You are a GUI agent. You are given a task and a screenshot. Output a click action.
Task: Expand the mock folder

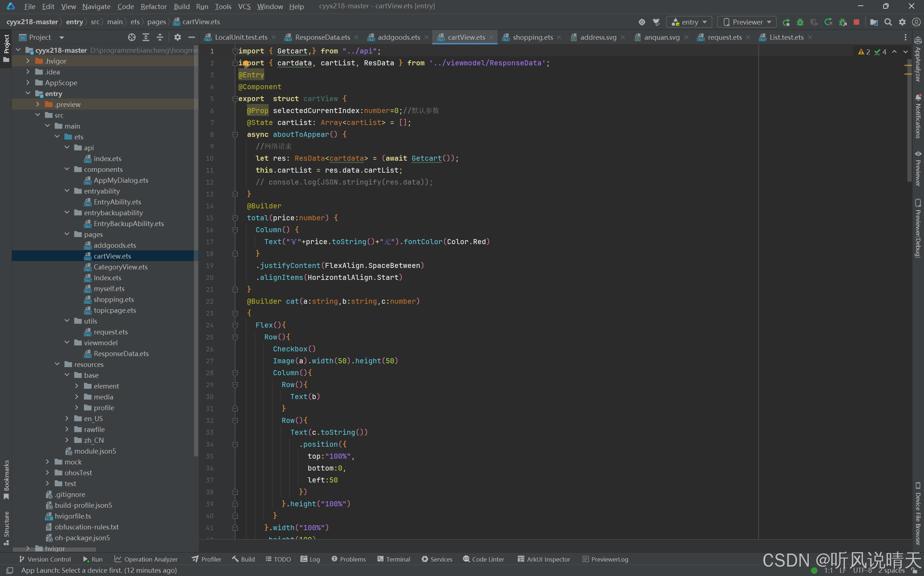pos(47,462)
